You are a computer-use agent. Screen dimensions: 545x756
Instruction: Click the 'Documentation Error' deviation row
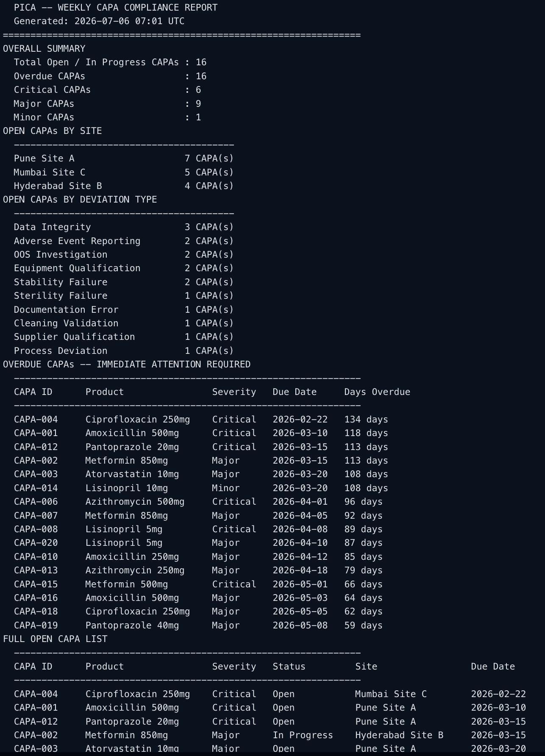[x=124, y=310]
